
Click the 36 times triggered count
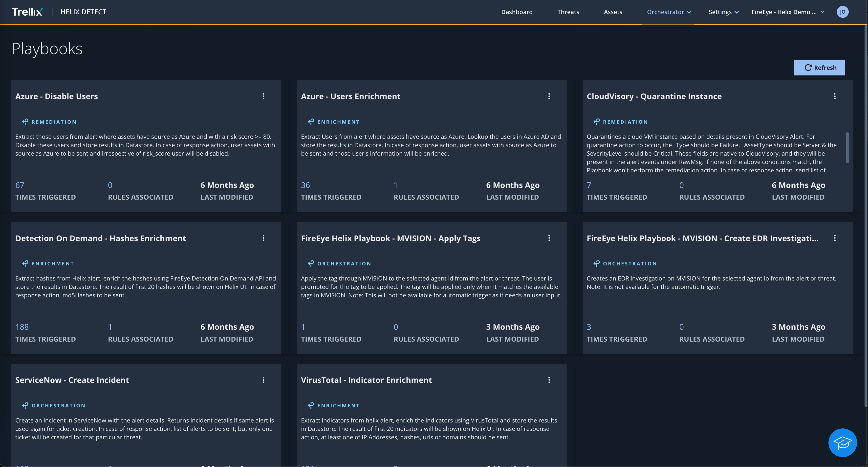point(305,185)
